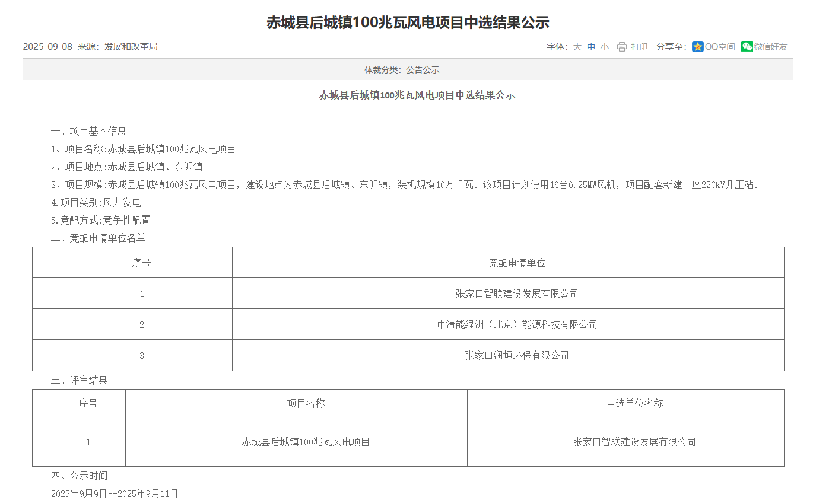Click the publish date 2025-09-08

(47, 47)
